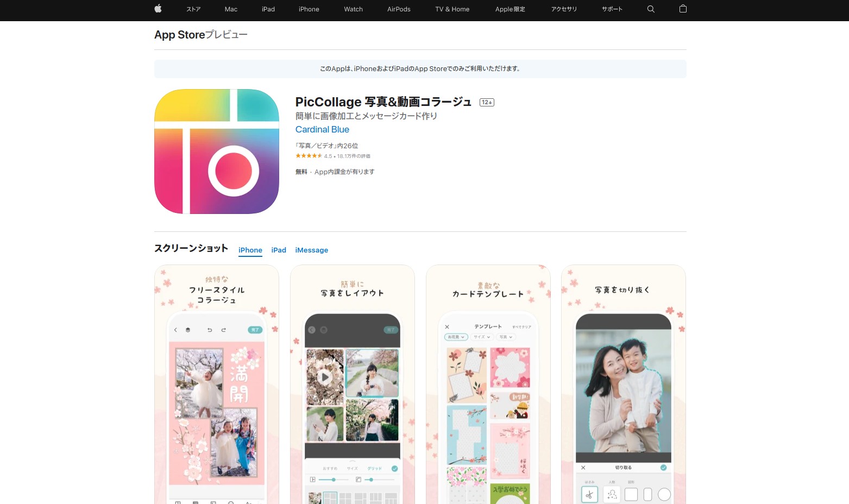View the カードテンプレート screenshot
Screen dimensions: 849x504
[x=488, y=385]
